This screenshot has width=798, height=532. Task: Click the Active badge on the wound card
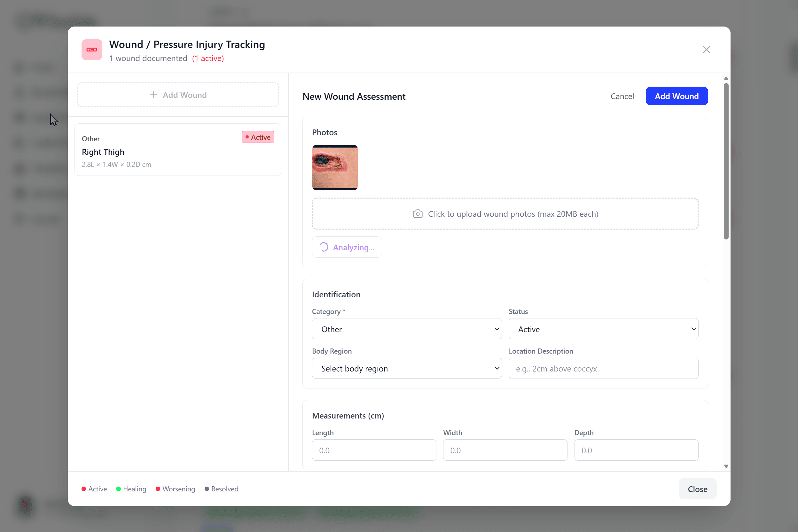coord(258,137)
